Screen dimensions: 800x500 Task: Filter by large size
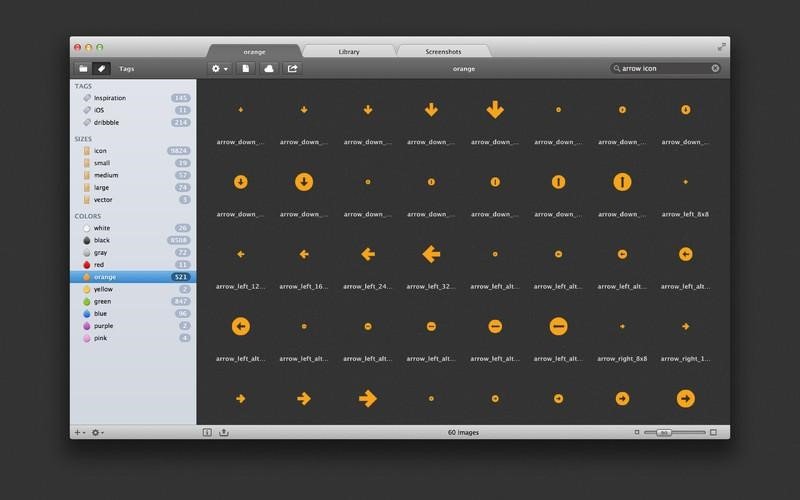133,187
